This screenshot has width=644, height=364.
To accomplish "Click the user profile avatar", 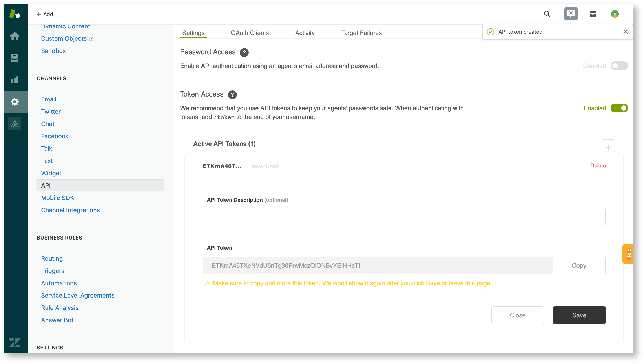I will (x=615, y=14).
